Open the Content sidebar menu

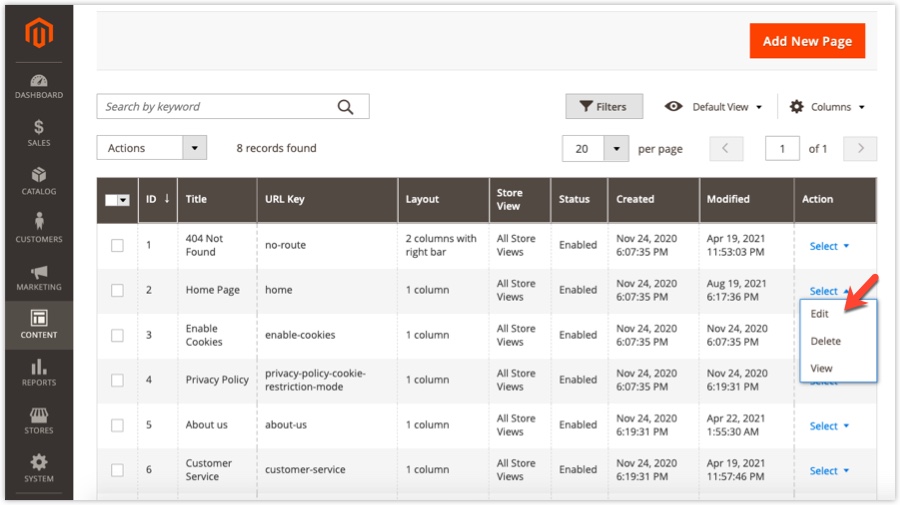[39, 325]
